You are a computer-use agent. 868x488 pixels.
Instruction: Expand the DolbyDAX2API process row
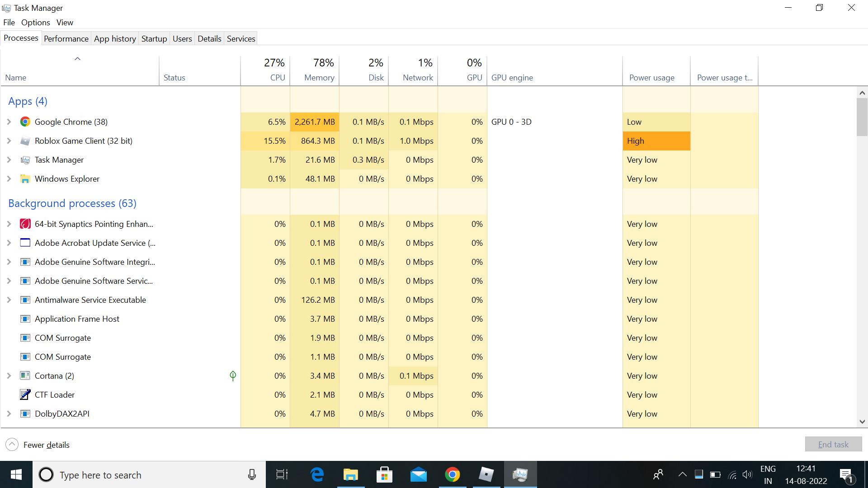pos(9,414)
